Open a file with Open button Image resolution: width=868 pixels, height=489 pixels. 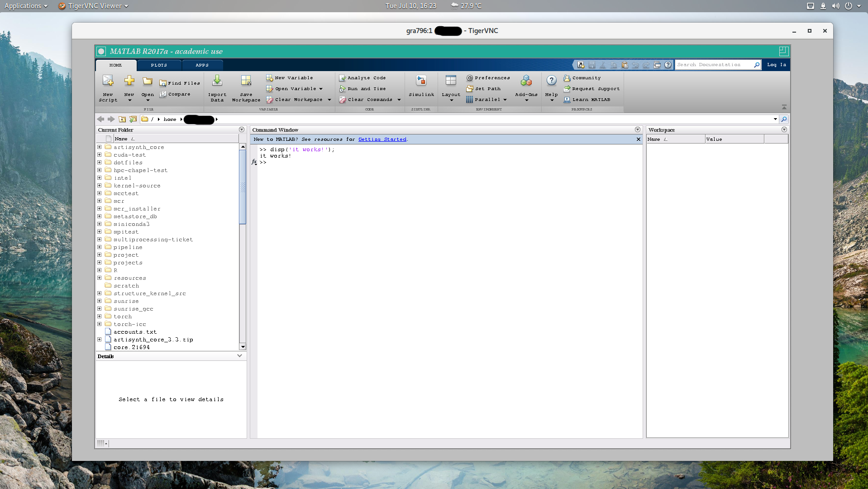(x=148, y=88)
